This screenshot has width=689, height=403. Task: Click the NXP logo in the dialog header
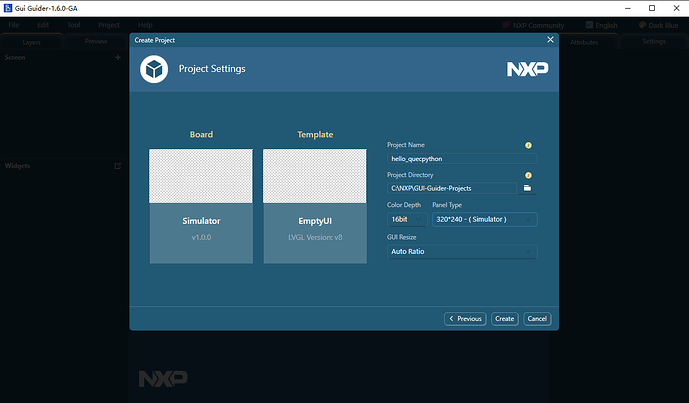coord(526,70)
